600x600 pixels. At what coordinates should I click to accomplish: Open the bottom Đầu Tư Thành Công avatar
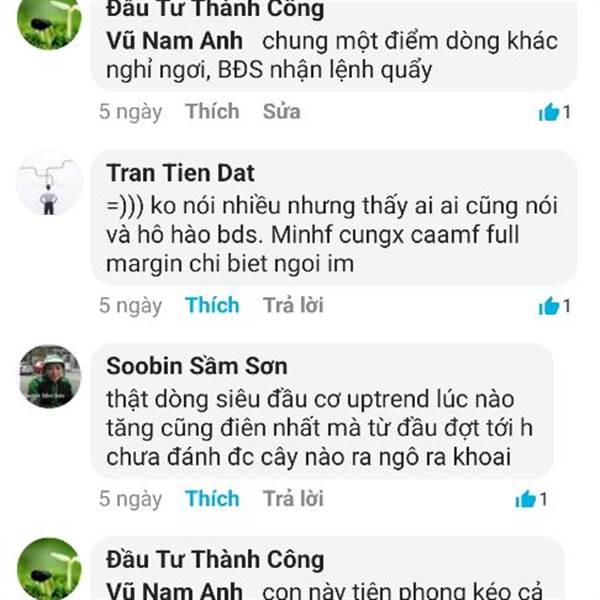click(49, 569)
